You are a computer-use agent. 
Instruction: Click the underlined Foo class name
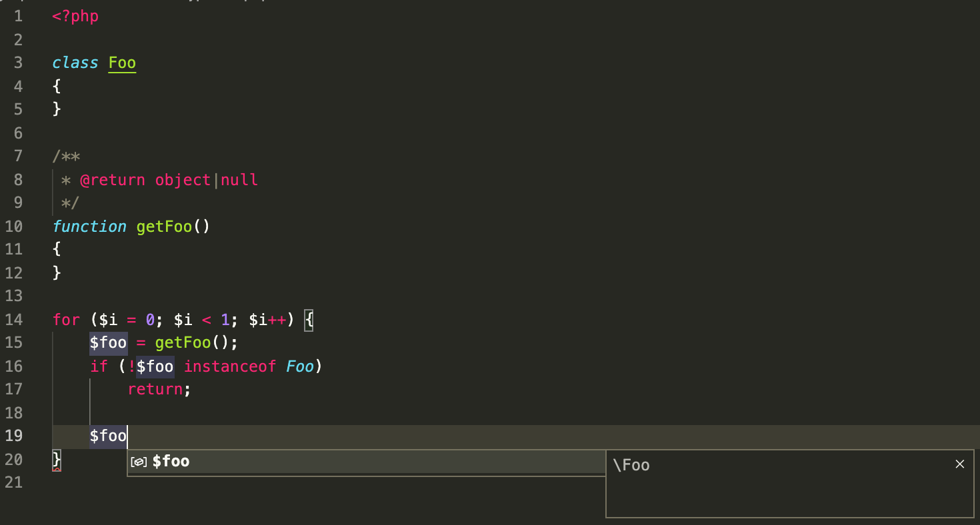[x=121, y=62]
